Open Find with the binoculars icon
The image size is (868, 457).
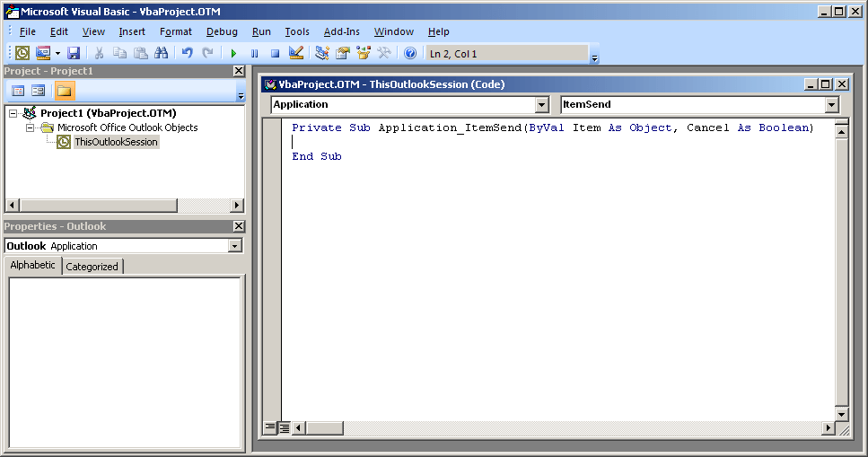pyautogui.click(x=161, y=53)
